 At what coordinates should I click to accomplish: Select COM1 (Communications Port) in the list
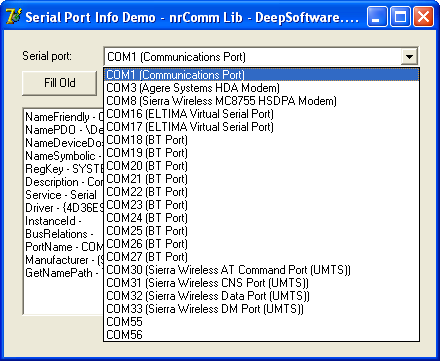pos(262,75)
